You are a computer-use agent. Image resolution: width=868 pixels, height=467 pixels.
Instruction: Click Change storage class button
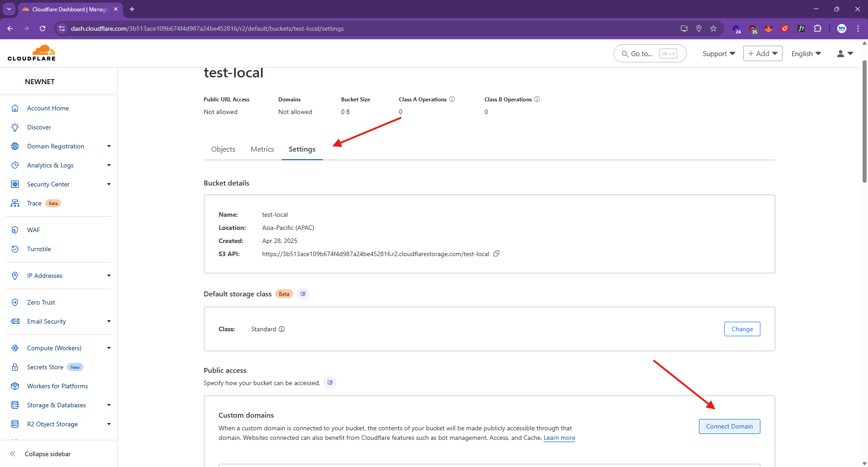coord(742,329)
